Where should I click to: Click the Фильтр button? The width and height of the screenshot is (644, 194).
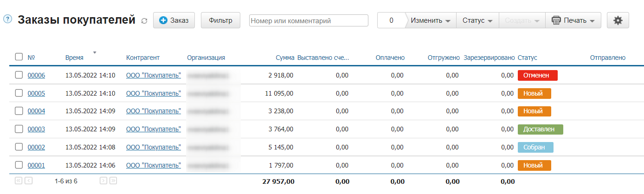[x=220, y=20]
